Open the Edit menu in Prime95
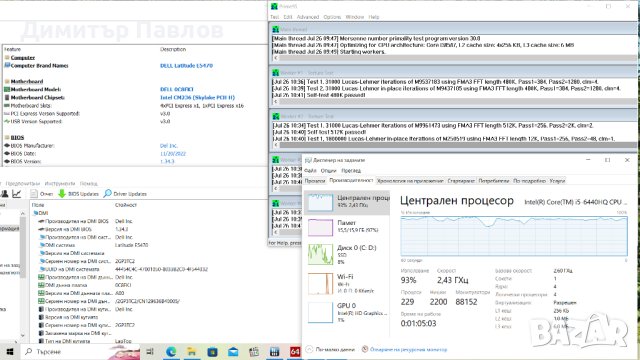The height and width of the screenshot is (360, 640). (288, 17)
